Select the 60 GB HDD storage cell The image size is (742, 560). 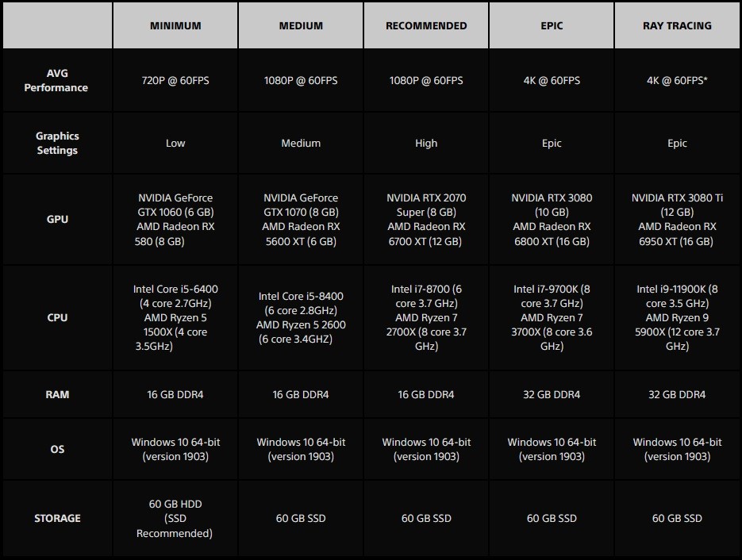175,519
